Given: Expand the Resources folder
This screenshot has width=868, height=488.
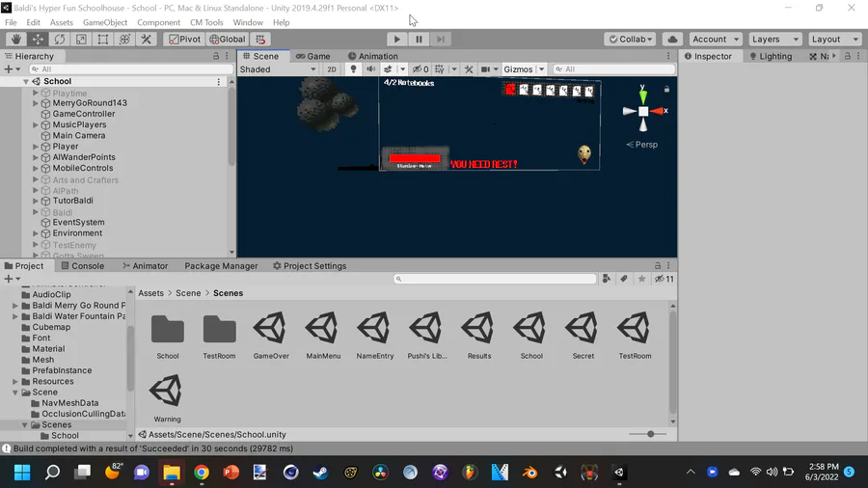Looking at the screenshot, I should 15,381.
